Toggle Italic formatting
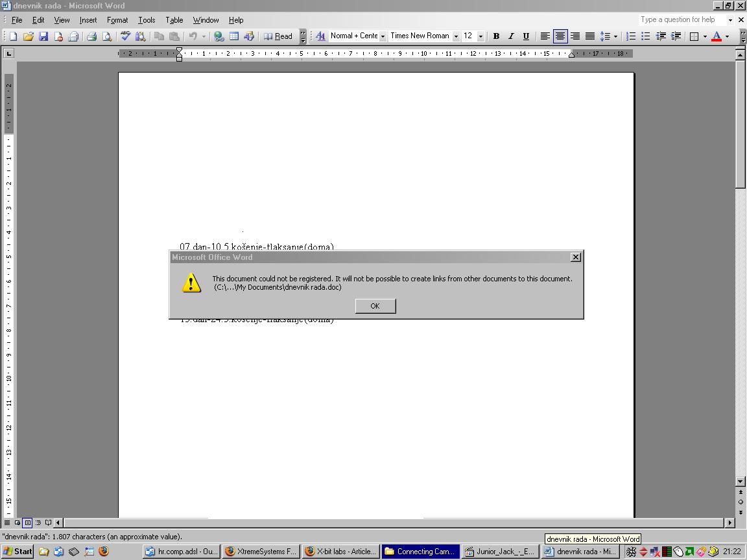This screenshot has height=560, width=747. (x=511, y=36)
